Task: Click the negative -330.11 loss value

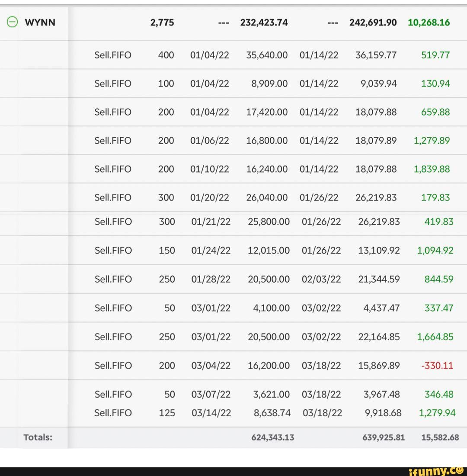Action: pyautogui.click(x=437, y=366)
